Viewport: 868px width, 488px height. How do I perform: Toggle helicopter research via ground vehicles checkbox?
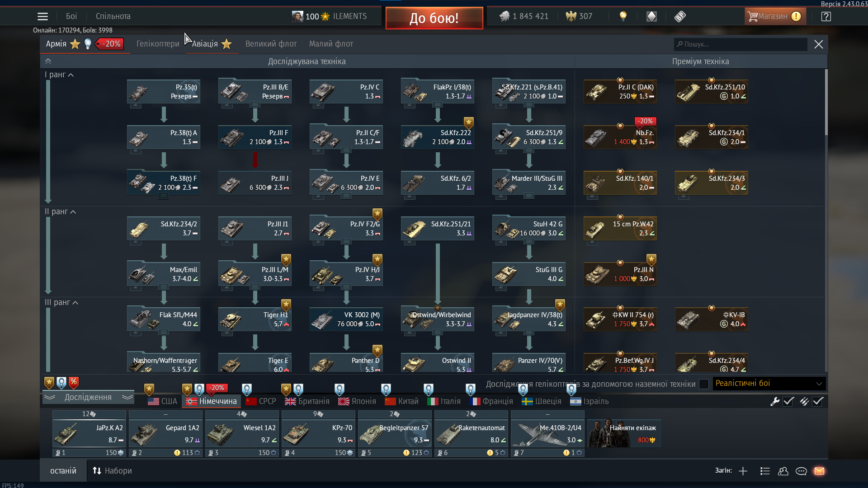[704, 384]
